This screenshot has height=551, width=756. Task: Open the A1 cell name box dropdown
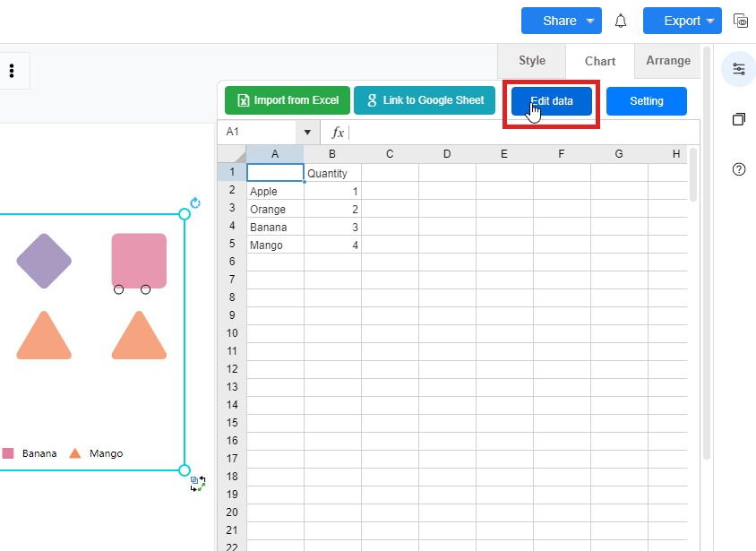point(307,133)
